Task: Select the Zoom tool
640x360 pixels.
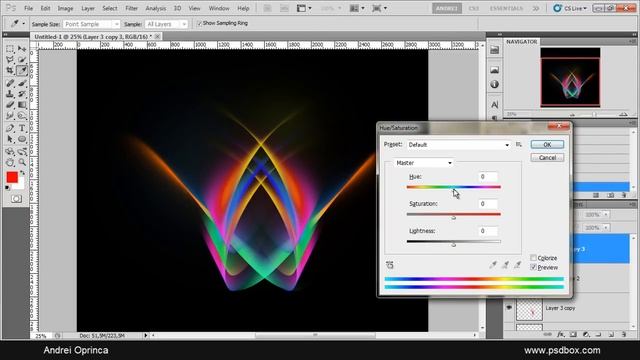Action: pyautogui.click(x=22, y=162)
